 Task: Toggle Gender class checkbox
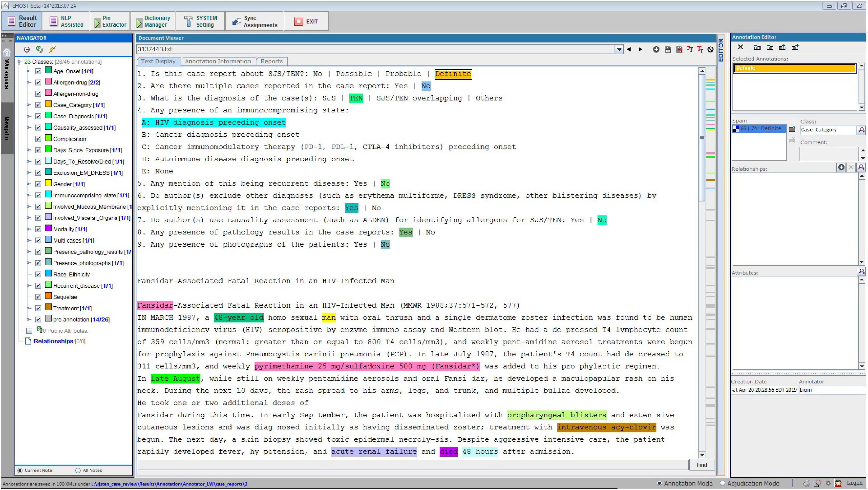pyautogui.click(x=38, y=184)
